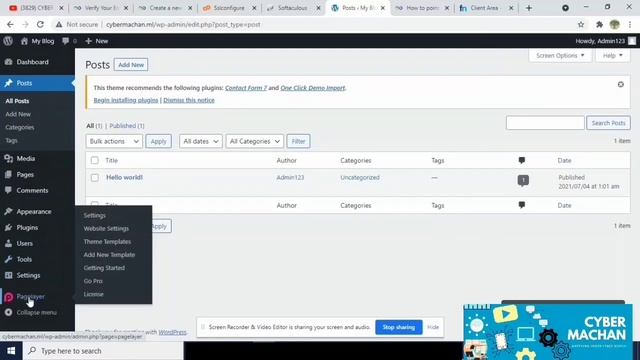The height and width of the screenshot is (360, 640).
Task: Click the Collapse menu arrow icon
Action: (x=9, y=312)
